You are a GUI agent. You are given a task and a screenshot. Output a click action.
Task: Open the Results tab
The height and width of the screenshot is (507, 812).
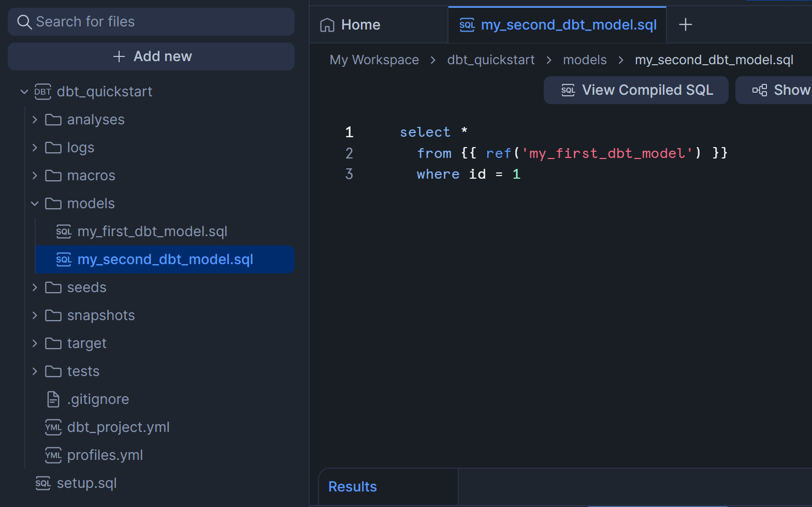[353, 487]
